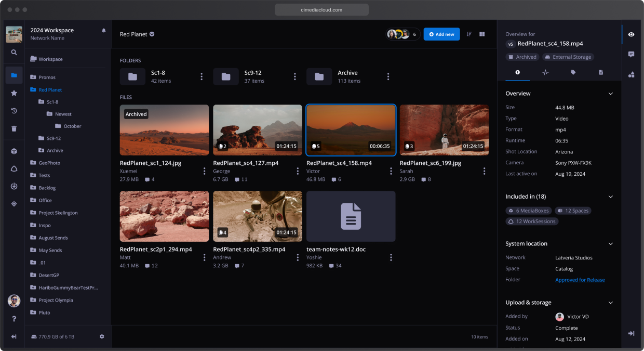Open options menu for team-notes-wk12.doc
Screen dimensions: 644x351
391,257
